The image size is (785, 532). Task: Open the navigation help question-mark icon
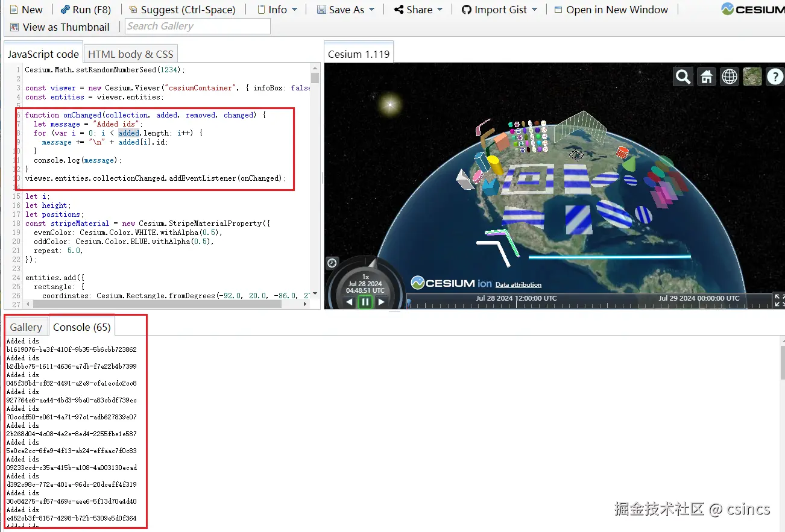[775, 77]
